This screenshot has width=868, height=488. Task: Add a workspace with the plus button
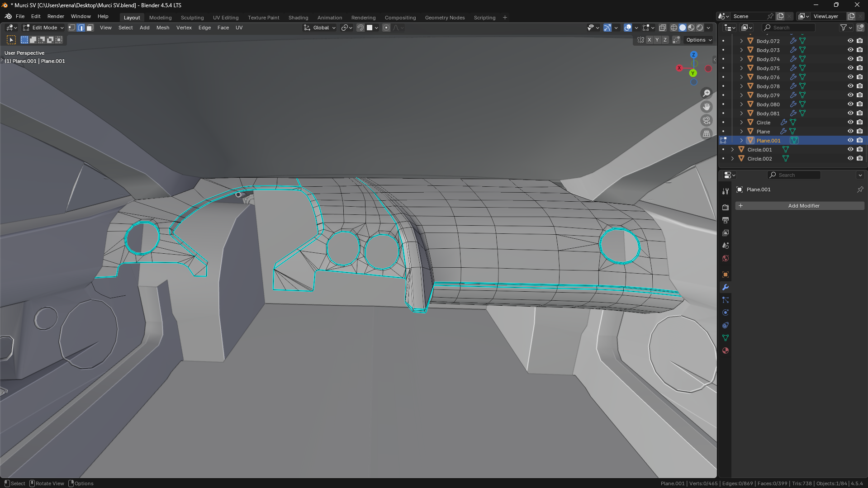tap(505, 18)
